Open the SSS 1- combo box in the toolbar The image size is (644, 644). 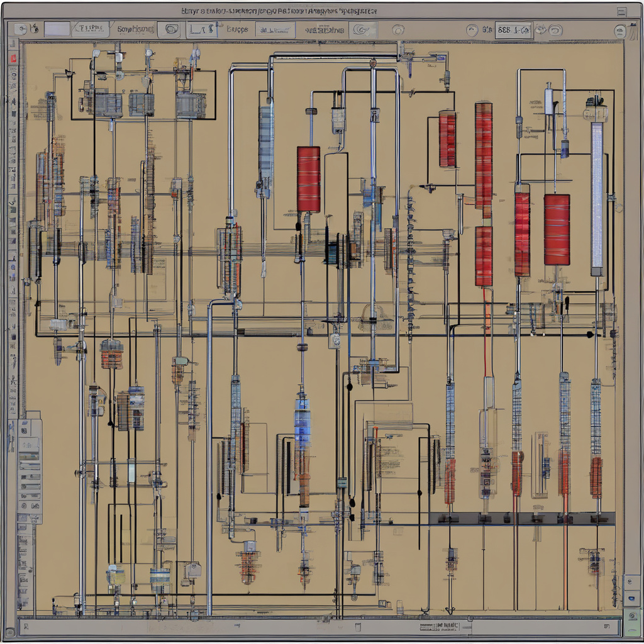pyautogui.click(x=513, y=30)
